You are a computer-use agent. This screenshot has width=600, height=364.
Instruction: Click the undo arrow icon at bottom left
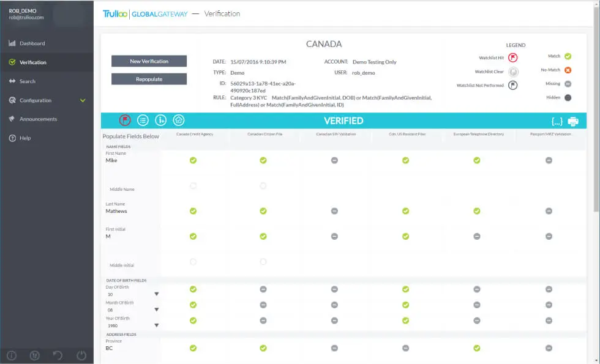point(57,355)
